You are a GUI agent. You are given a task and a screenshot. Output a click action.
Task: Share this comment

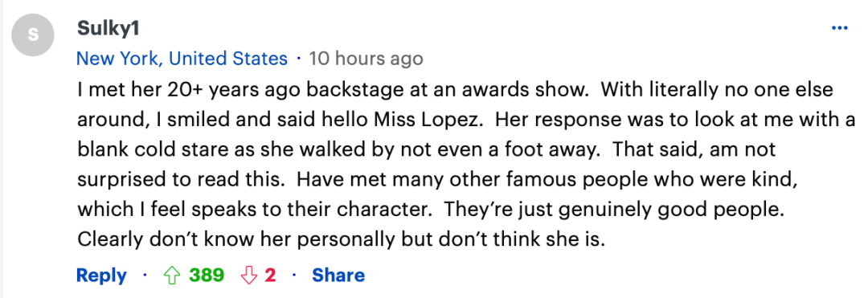click(x=338, y=275)
